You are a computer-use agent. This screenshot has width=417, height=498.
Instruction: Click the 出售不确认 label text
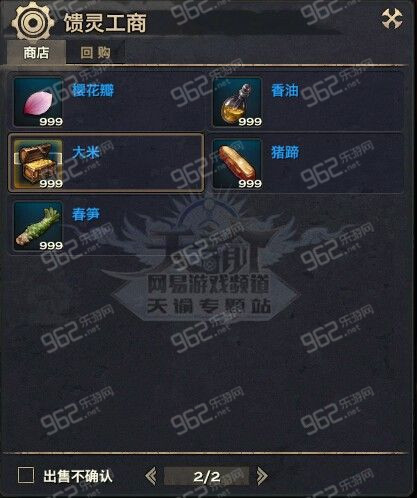click(x=78, y=476)
